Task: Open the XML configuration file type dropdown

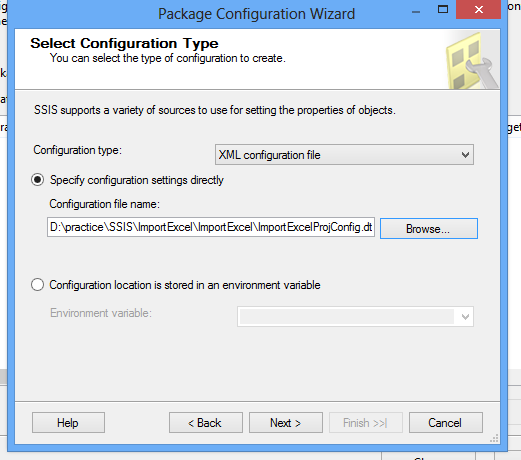Action: pyautogui.click(x=344, y=155)
